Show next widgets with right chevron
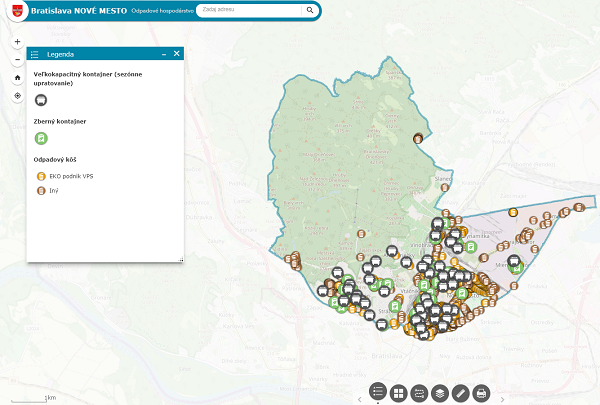Screen dimensions: 600x405 pyautogui.click(x=502, y=399)
